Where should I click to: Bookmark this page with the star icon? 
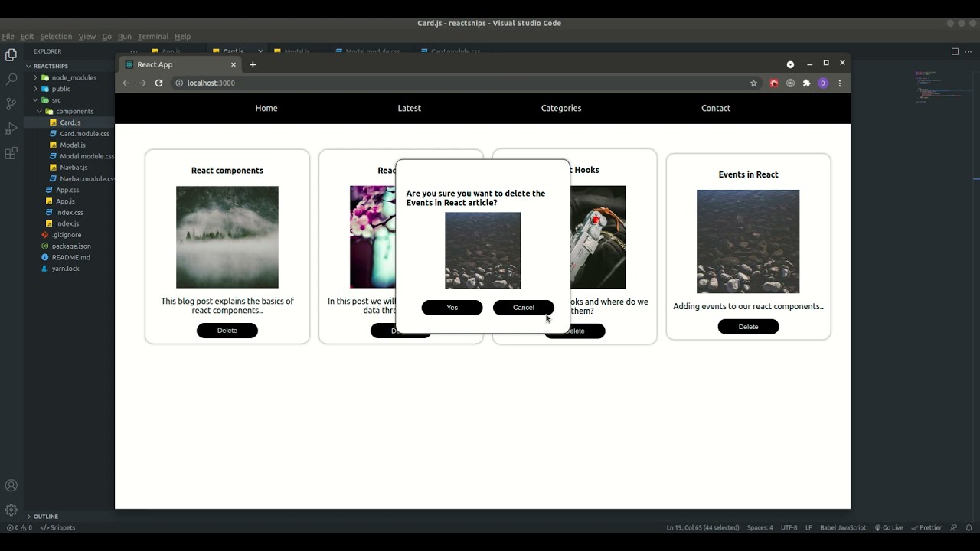tap(753, 83)
